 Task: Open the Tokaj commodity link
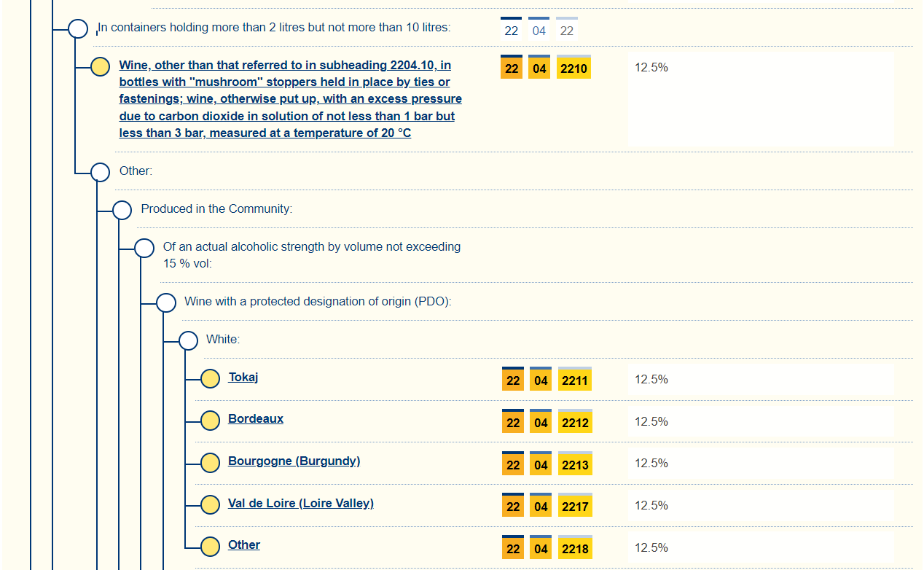pyautogui.click(x=243, y=377)
